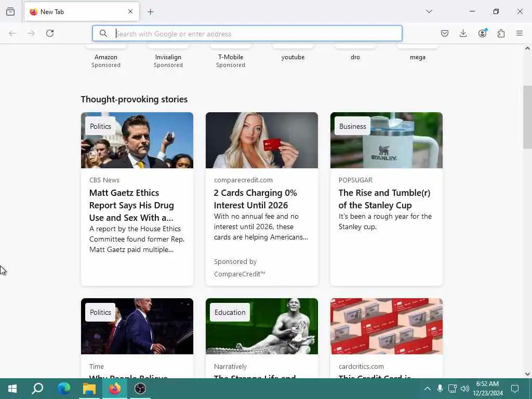Image resolution: width=532 pixels, height=399 pixels.
Task: Open the taskbar Search icon
Action: click(x=37, y=389)
